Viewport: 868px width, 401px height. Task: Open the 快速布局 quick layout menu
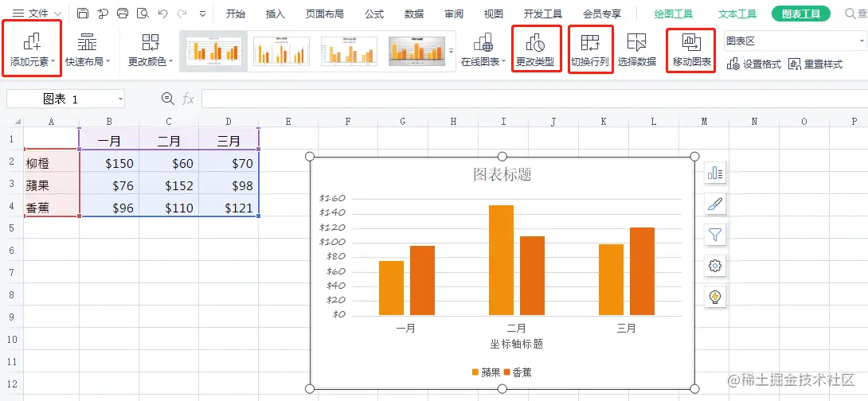[88, 49]
